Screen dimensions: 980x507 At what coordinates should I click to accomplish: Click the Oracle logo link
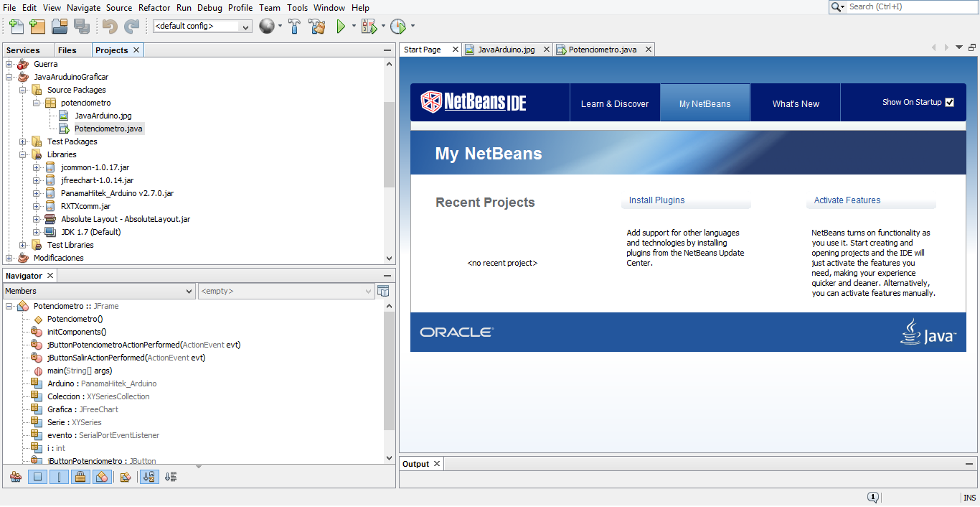tap(457, 332)
